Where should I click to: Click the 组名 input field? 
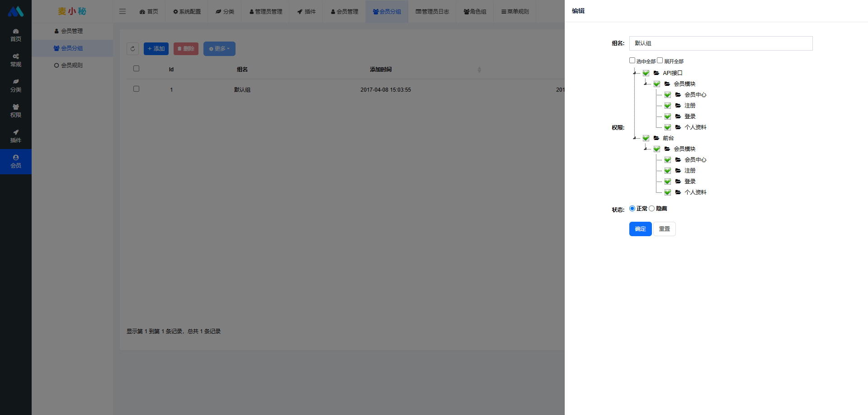[x=721, y=43]
